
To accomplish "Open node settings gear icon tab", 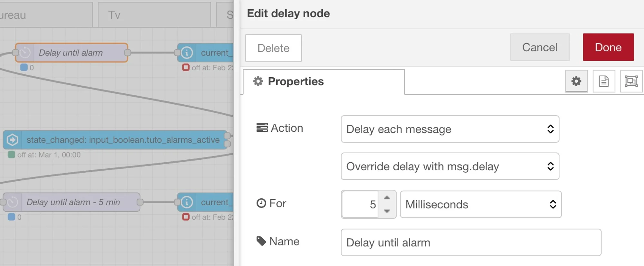I will tap(576, 81).
